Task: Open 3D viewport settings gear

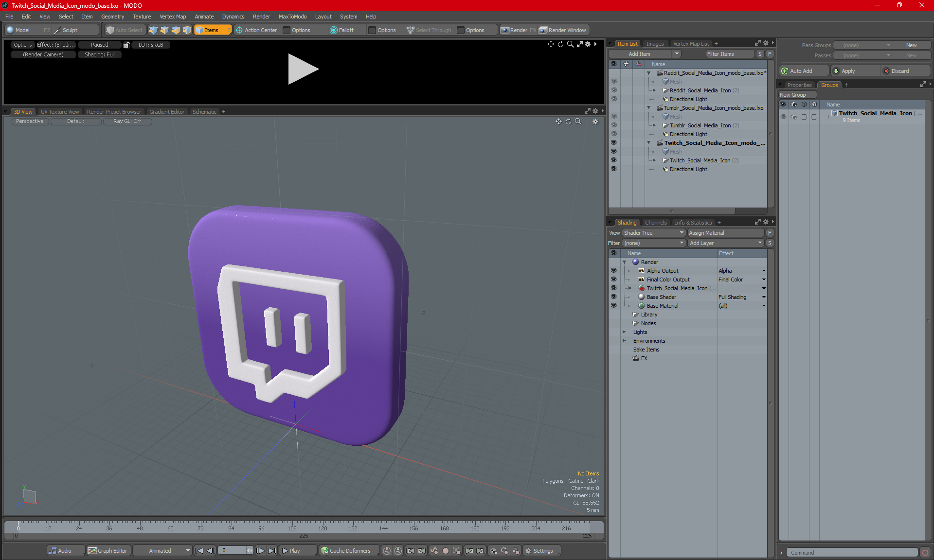Action: 595,122
